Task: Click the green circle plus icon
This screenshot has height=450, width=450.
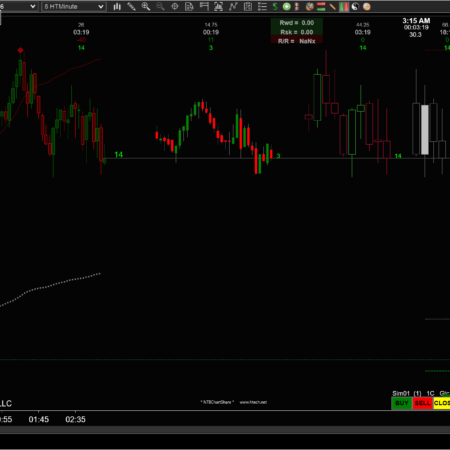Action: click(x=286, y=6)
